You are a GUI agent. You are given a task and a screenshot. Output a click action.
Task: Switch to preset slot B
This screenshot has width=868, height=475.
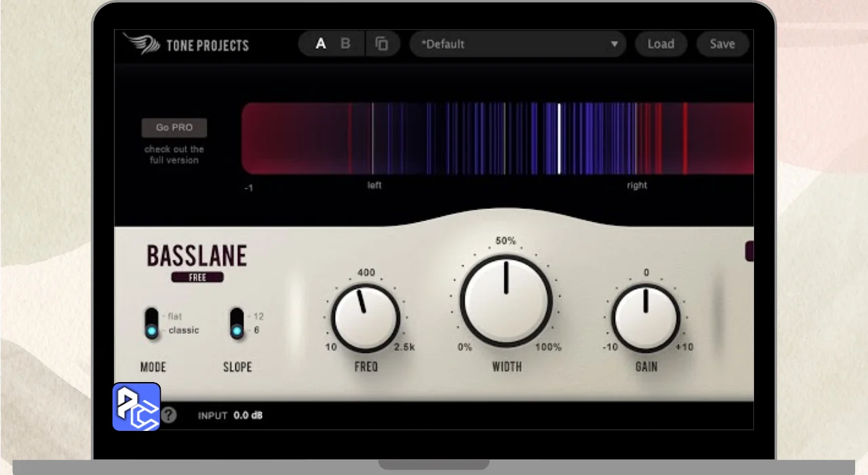point(345,44)
